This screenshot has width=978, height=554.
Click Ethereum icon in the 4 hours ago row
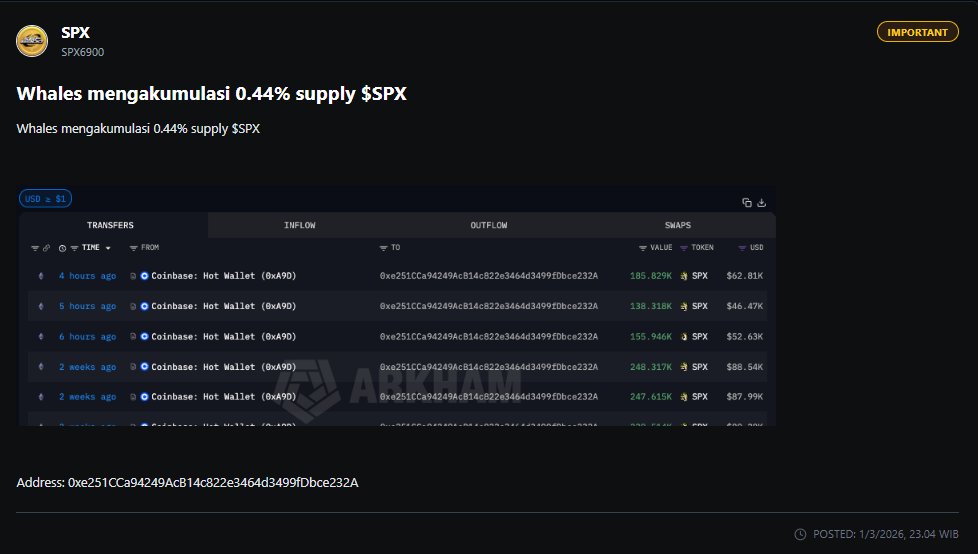pyautogui.click(x=41, y=276)
